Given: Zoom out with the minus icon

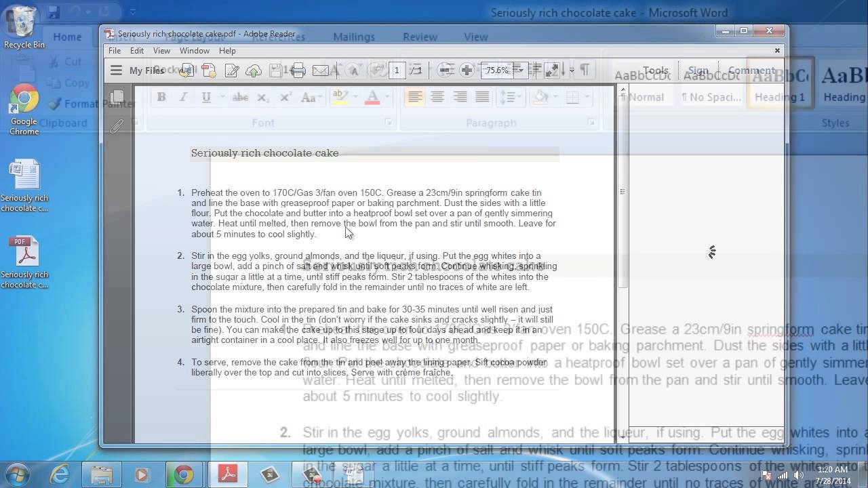Looking at the screenshot, I should pyautogui.click(x=446, y=70).
